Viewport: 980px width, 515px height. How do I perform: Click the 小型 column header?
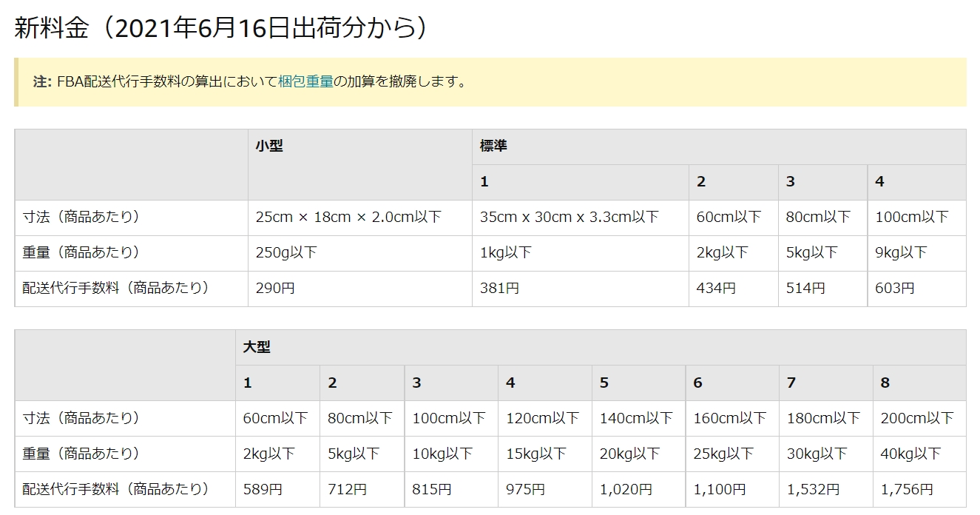[x=269, y=147]
